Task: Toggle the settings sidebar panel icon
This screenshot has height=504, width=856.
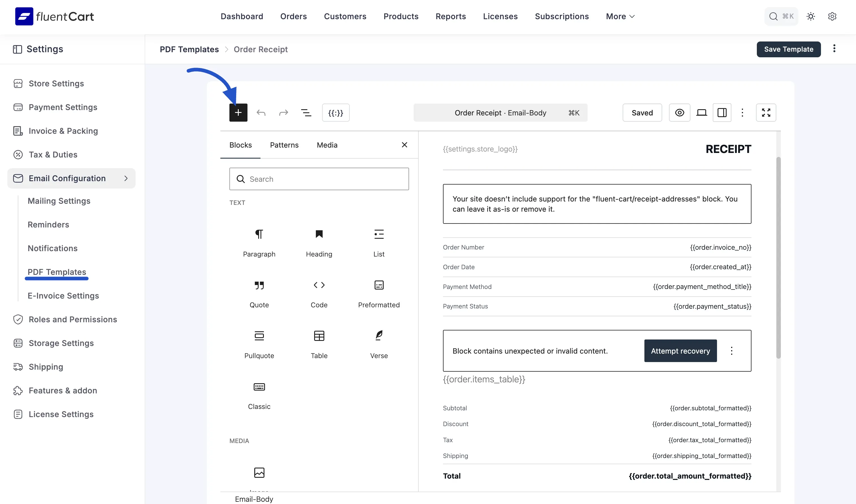Action: (722, 112)
